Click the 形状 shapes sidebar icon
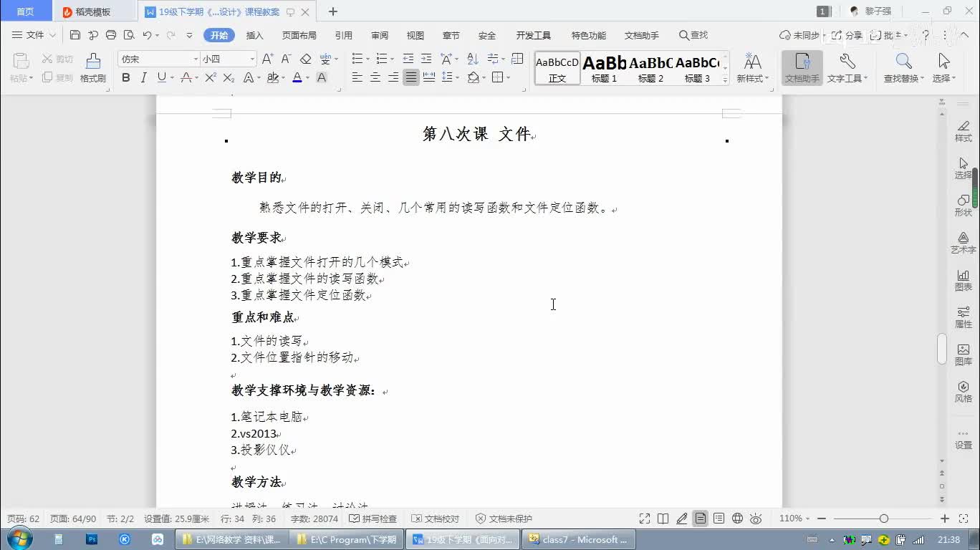 coord(963,205)
